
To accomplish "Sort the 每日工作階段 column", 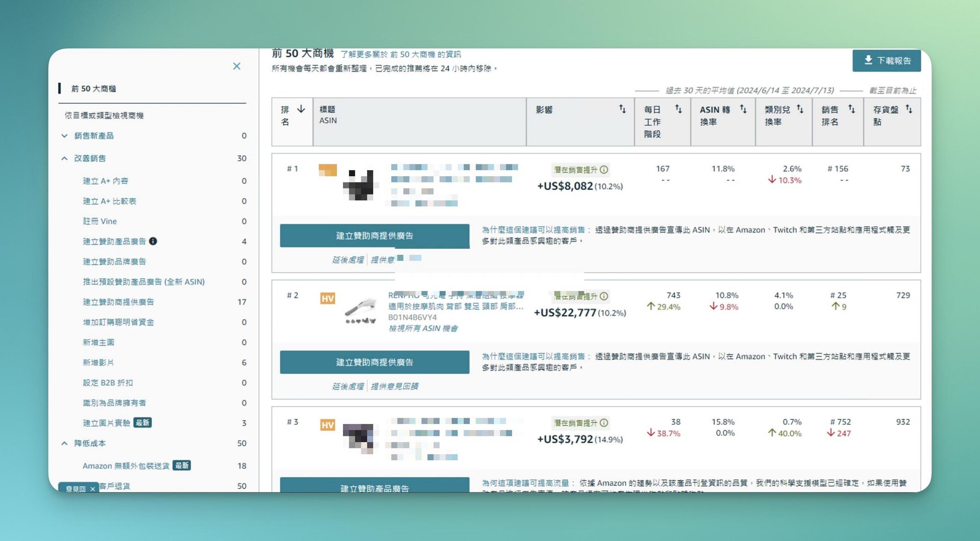I will click(678, 109).
